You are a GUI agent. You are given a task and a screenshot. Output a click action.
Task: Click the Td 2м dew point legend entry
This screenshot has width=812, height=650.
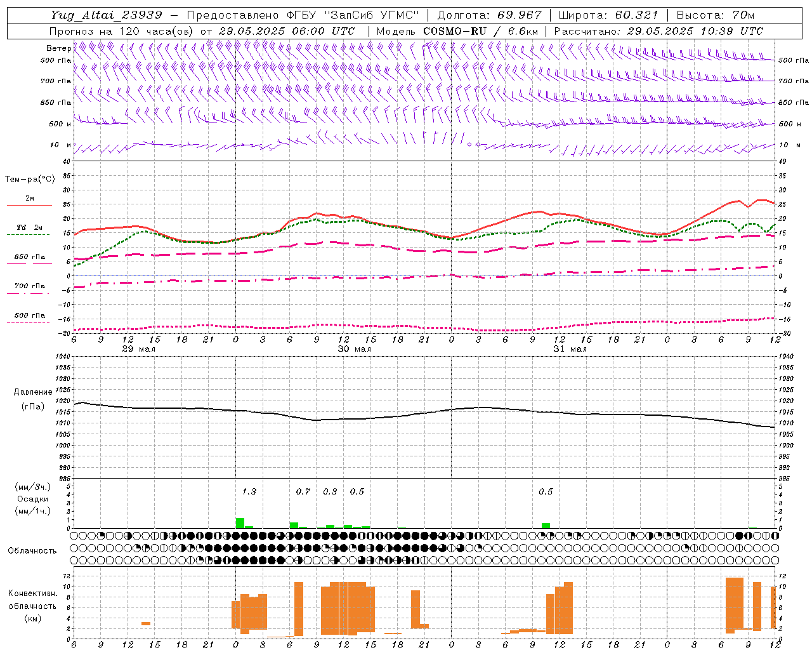[x=29, y=227]
